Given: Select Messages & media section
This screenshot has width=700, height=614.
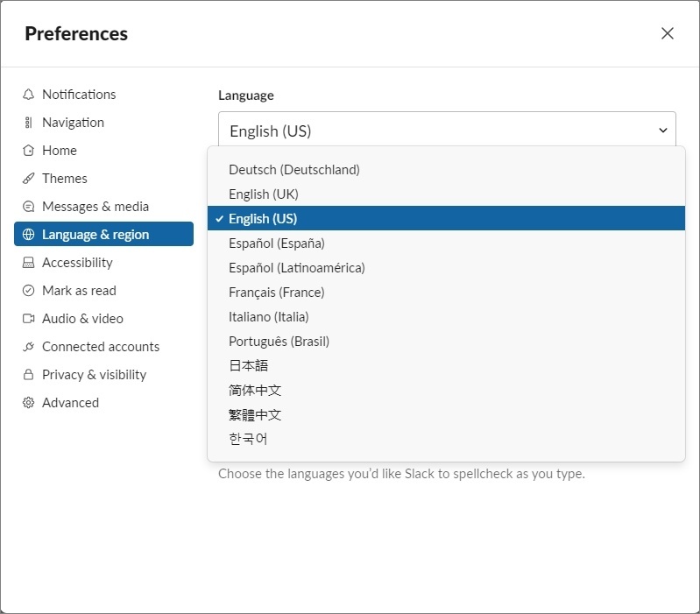Looking at the screenshot, I should (x=103, y=207).
